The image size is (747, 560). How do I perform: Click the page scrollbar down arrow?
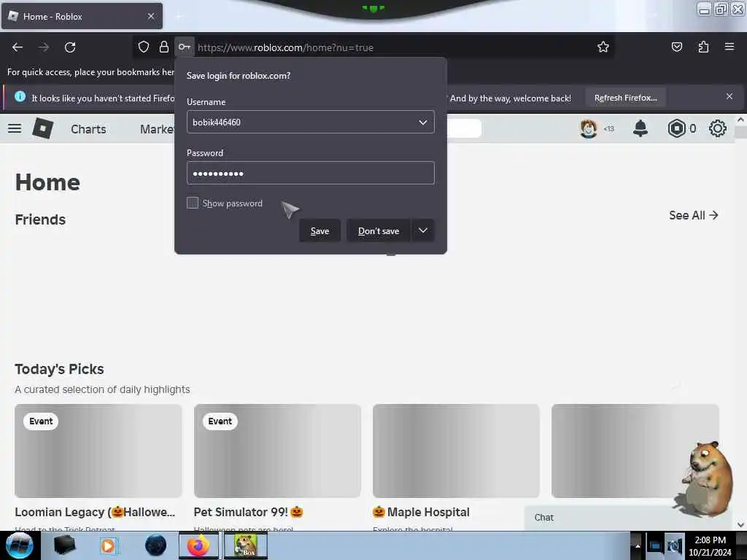tap(741, 525)
